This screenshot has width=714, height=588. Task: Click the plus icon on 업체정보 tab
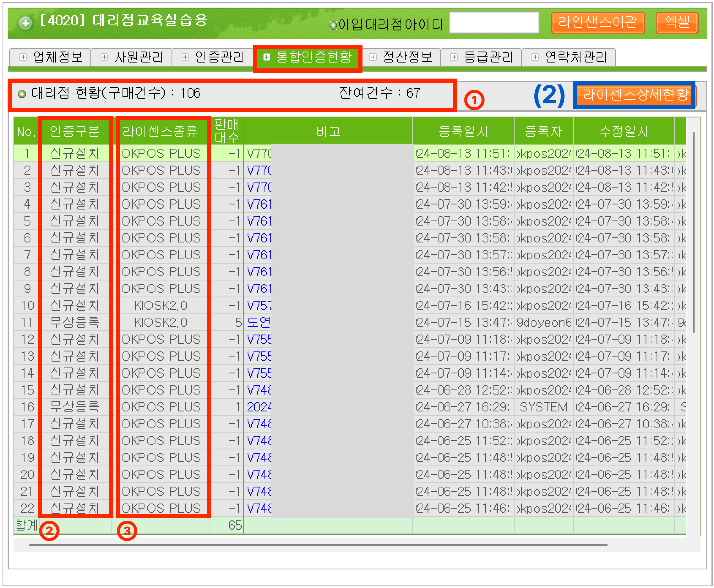[23, 57]
